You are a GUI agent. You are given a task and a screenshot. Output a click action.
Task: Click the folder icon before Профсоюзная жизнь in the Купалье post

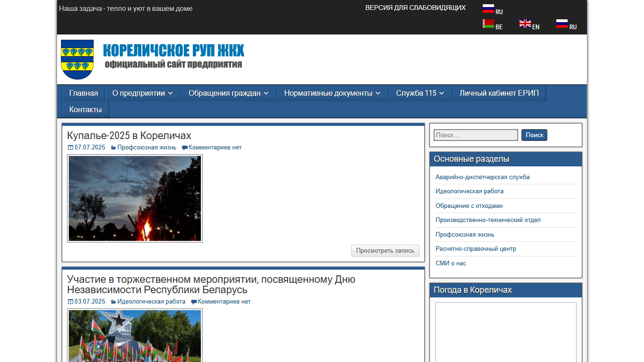tap(114, 148)
